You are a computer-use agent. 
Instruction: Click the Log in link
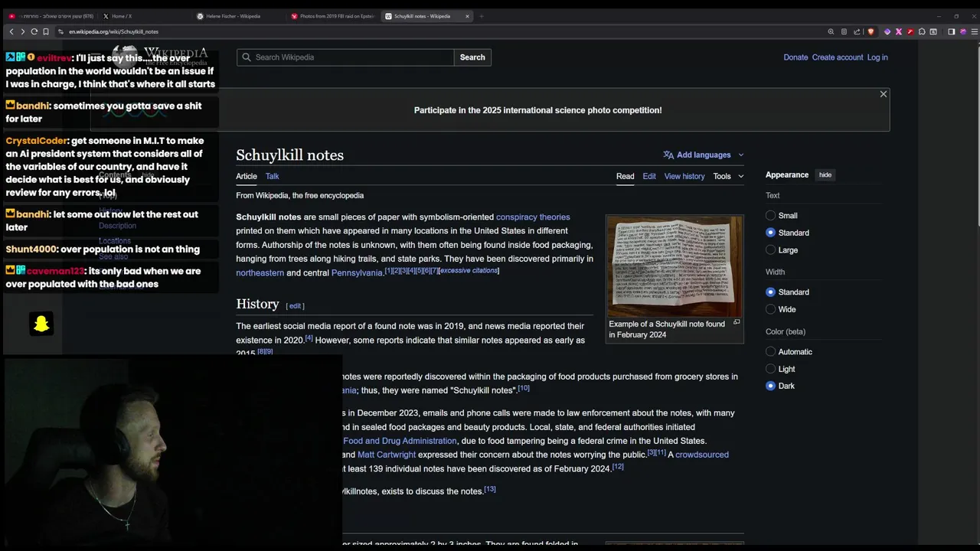877,57
